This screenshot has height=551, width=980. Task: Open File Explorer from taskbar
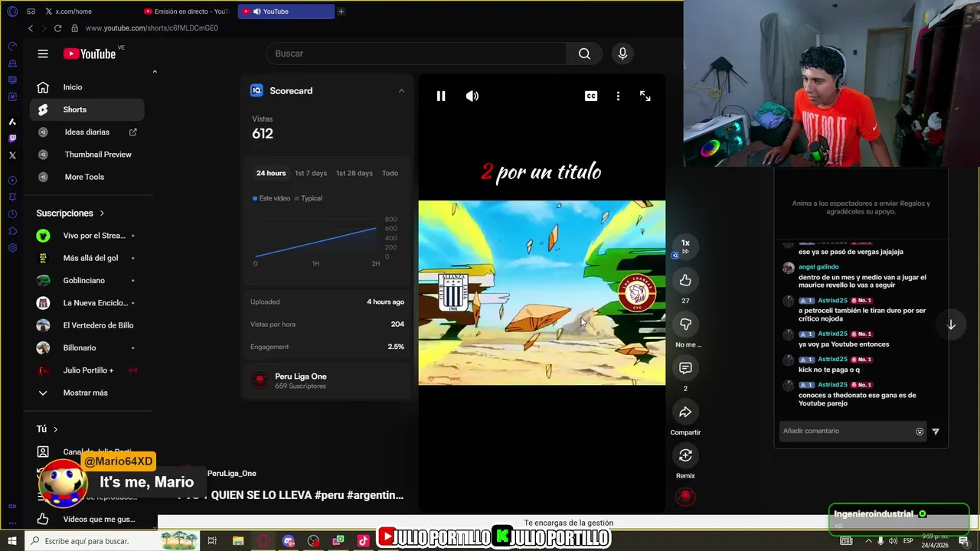(x=238, y=541)
